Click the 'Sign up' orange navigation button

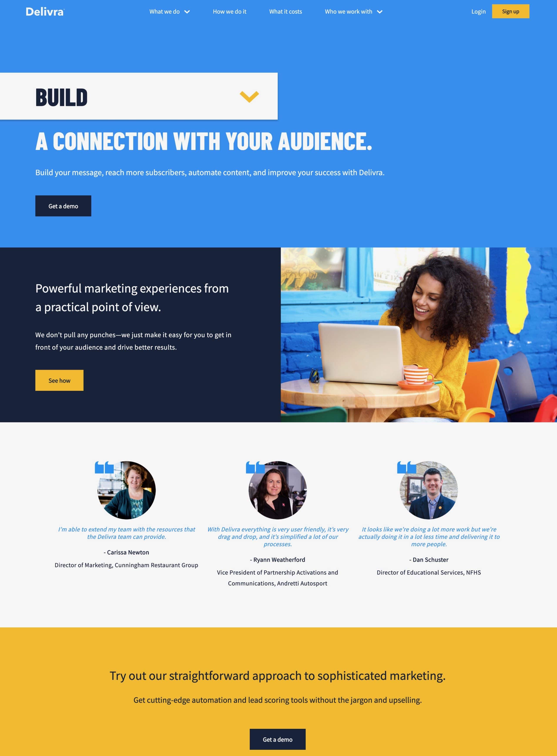[x=510, y=11]
